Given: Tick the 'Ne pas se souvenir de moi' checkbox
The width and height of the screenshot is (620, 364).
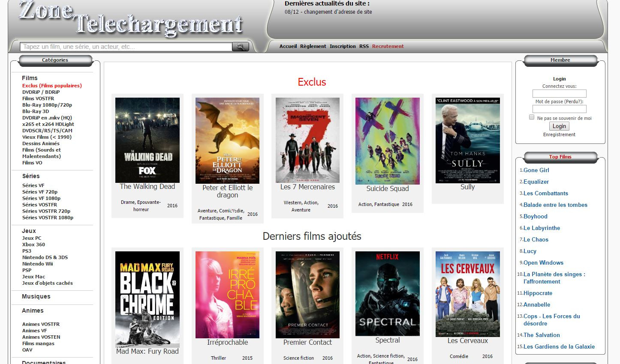Looking at the screenshot, I should [x=532, y=117].
